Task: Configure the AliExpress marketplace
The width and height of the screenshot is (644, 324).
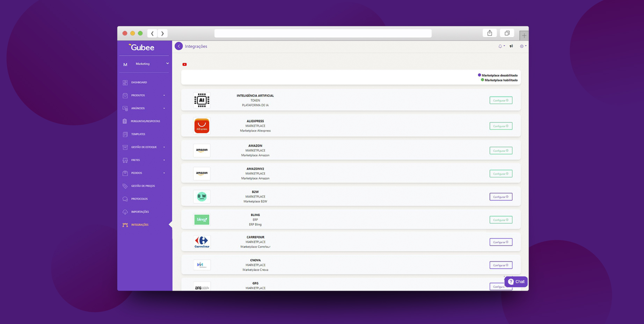Action: tap(501, 126)
